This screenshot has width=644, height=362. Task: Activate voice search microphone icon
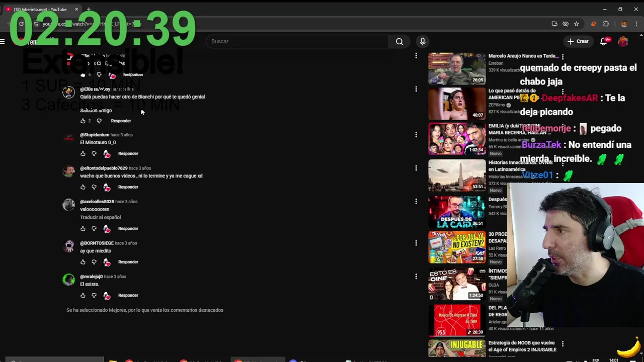click(423, 41)
